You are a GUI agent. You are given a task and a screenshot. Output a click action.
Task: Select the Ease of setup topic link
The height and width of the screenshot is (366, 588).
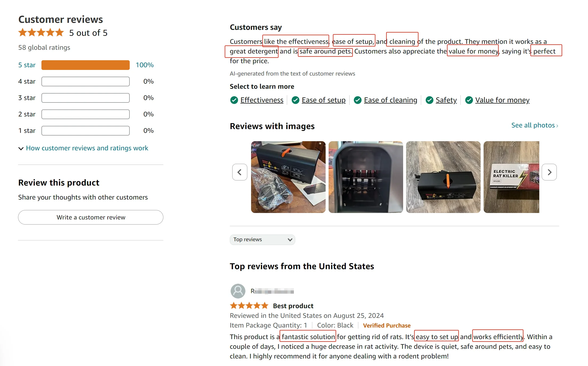(x=323, y=100)
